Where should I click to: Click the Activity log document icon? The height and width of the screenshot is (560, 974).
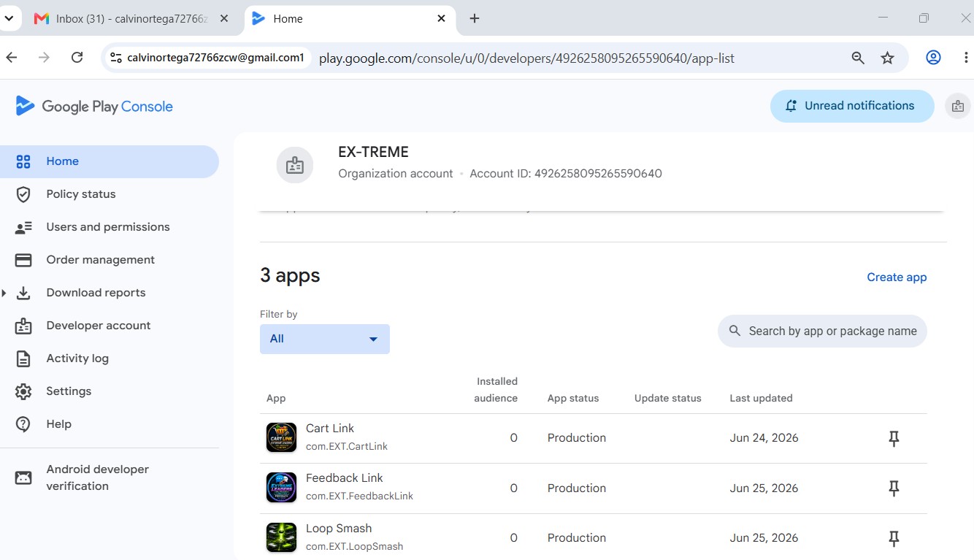coord(23,358)
